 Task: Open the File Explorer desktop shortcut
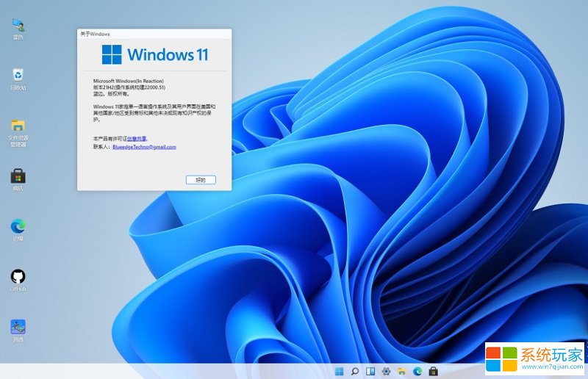[18, 133]
